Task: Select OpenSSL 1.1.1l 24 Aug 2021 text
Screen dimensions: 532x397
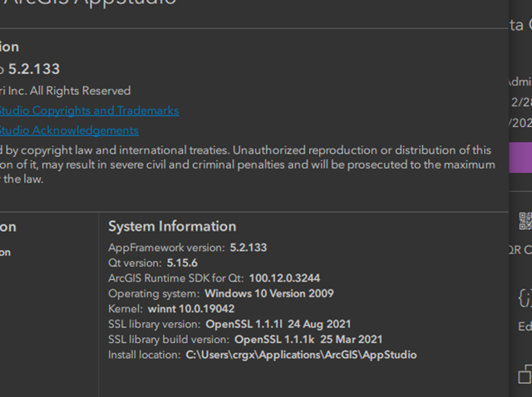Action: coord(278,325)
